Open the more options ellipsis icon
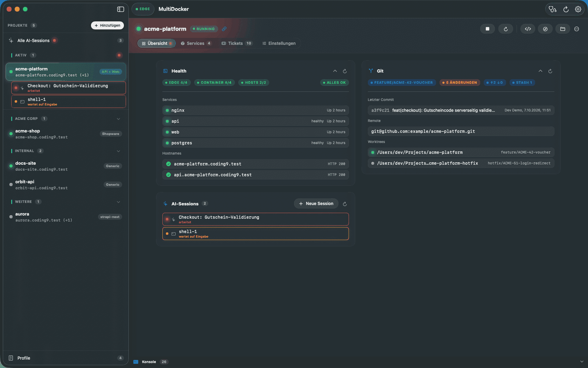Image resolution: width=588 pixels, height=368 pixels. click(x=577, y=29)
